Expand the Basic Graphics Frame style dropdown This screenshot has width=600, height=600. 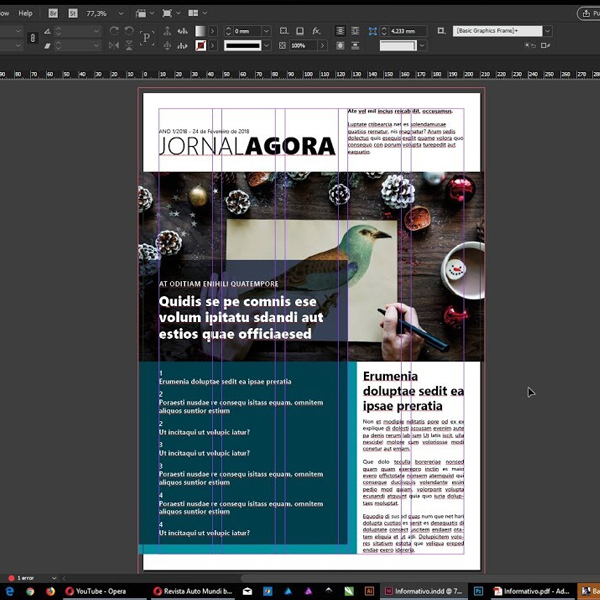[x=547, y=31]
